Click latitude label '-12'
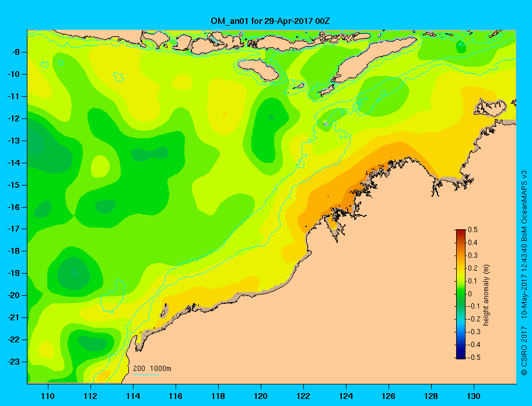 [13, 118]
